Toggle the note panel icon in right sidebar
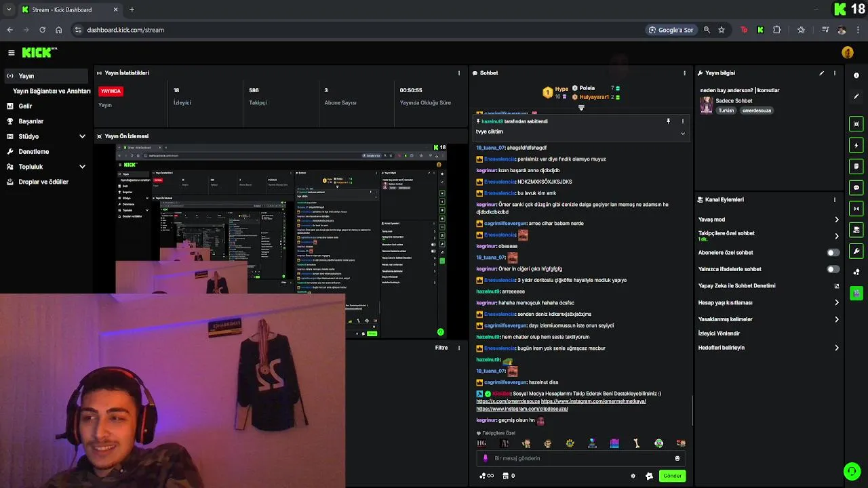Screen dimensions: 868x488 click(856, 166)
